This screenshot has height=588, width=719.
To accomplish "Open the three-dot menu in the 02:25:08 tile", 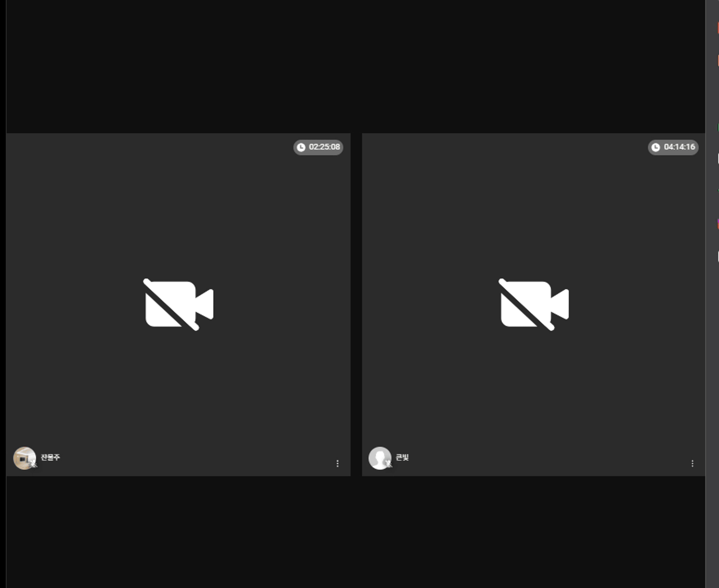I will [x=337, y=464].
